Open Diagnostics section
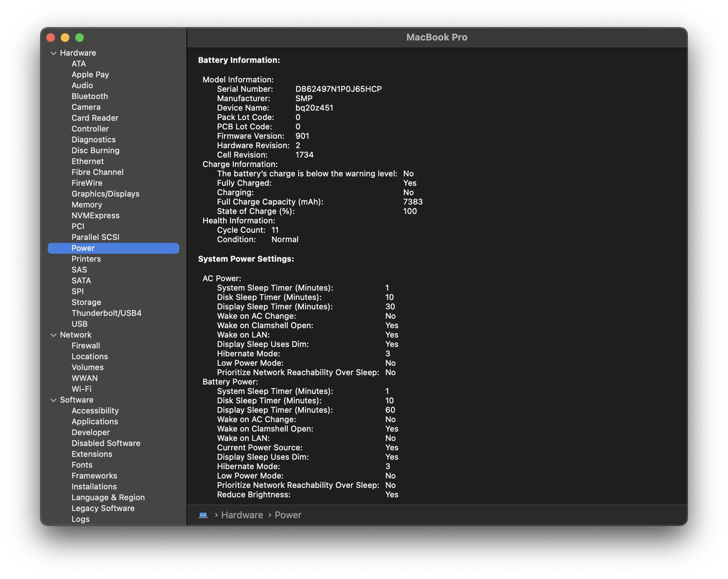 tap(93, 140)
